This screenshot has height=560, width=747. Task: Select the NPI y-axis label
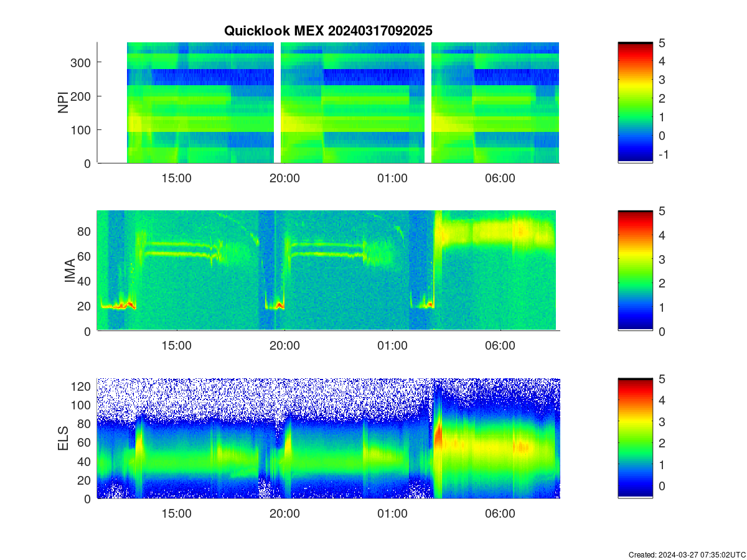[63, 103]
